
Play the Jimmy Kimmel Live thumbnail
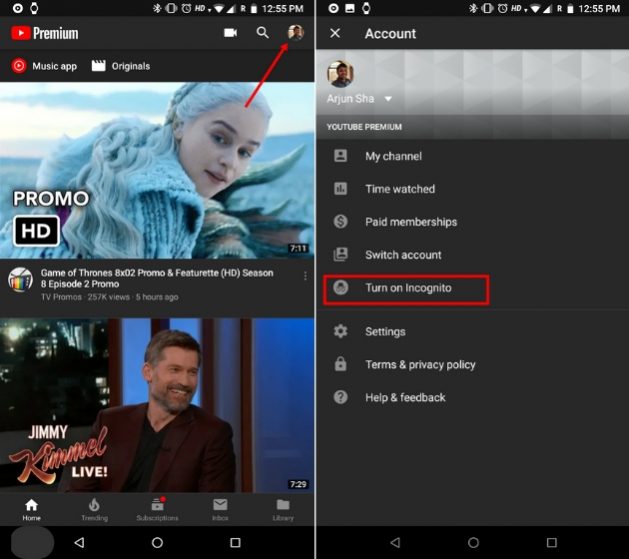coord(157,405)
